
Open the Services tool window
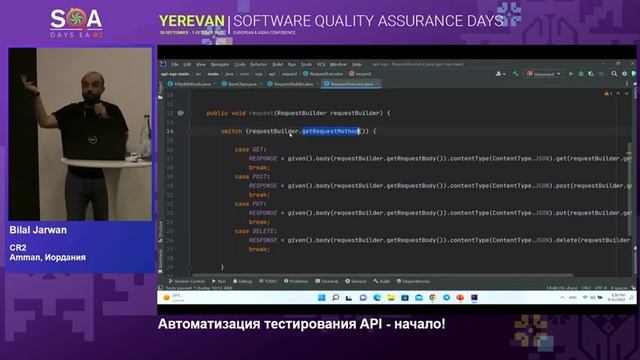(356, 281)
